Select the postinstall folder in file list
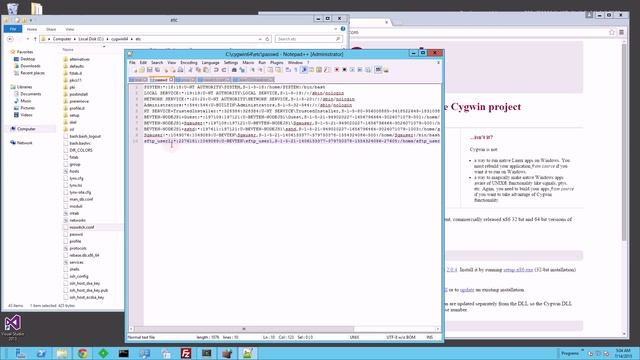The width and height of the screenshot is (640, 360). tap(78, 94)
